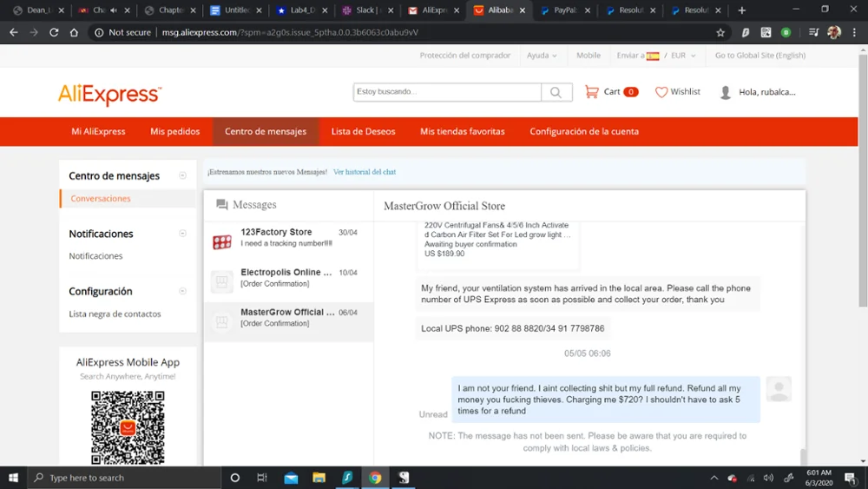
Task: Click the Type here to search box
Action: (123, 478)
